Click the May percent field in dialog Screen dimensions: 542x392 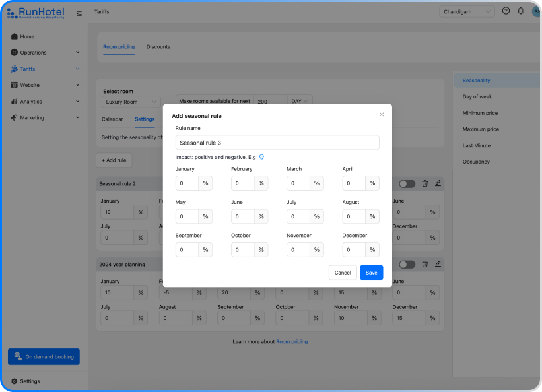coord(187,216)
